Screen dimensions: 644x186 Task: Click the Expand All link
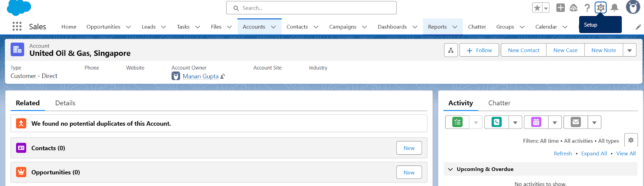pyautogui.click(x=594, y=153)
